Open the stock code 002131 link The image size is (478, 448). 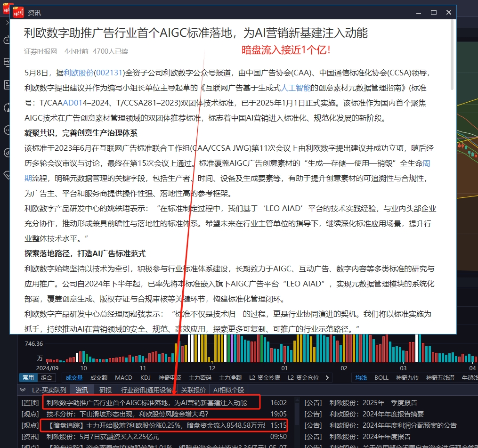pos(109,73)
